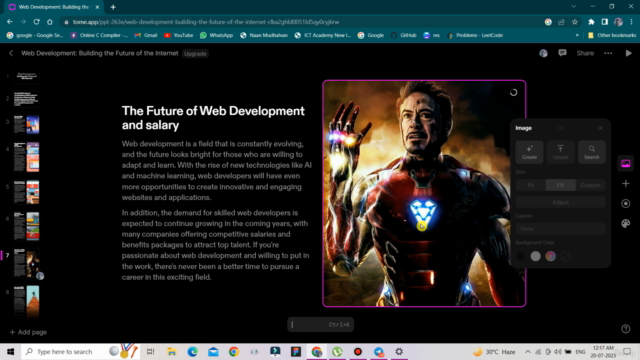Click the slide heading text

coord(213,118)
